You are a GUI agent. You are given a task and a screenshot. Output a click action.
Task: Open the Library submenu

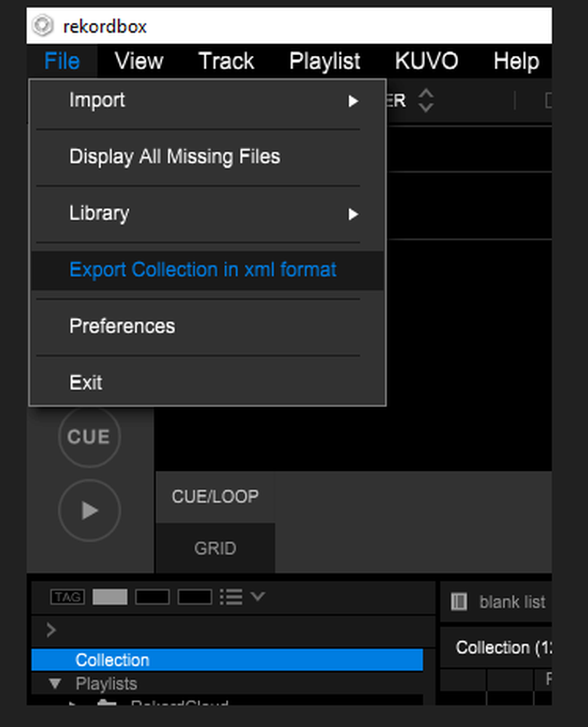[x=208, y=213]
